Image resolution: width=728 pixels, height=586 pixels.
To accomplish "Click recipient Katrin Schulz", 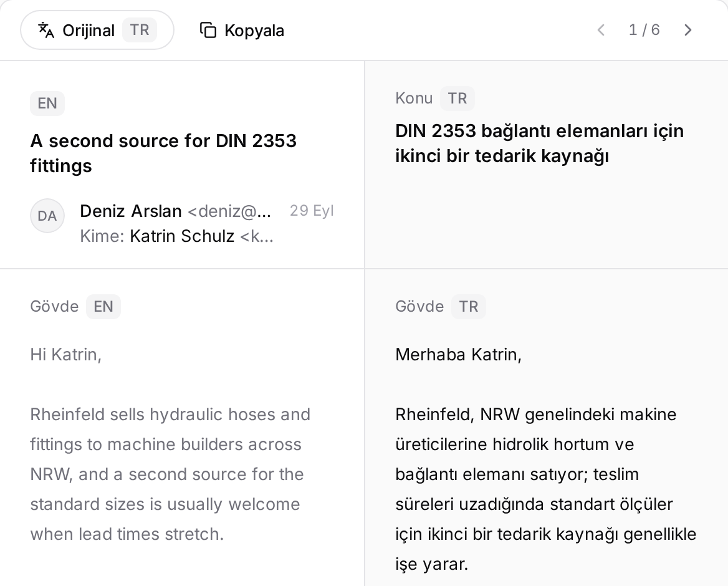I will point(182,236).
